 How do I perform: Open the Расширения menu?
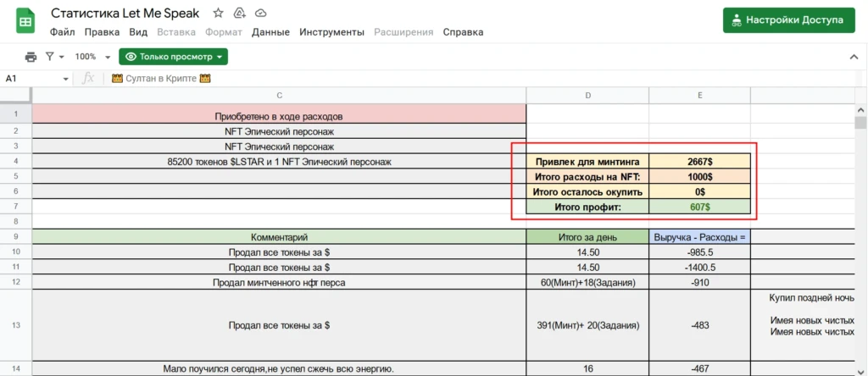click(x=403, y=32)
